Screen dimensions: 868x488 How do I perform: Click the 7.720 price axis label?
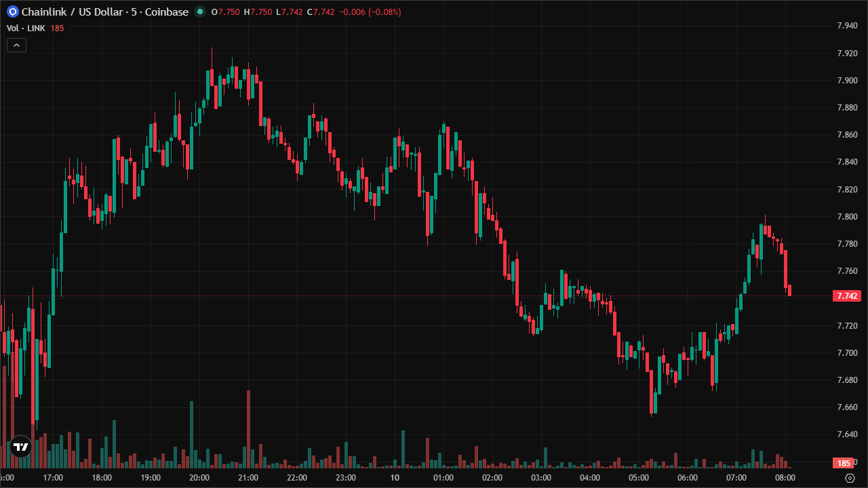(848, 325)
